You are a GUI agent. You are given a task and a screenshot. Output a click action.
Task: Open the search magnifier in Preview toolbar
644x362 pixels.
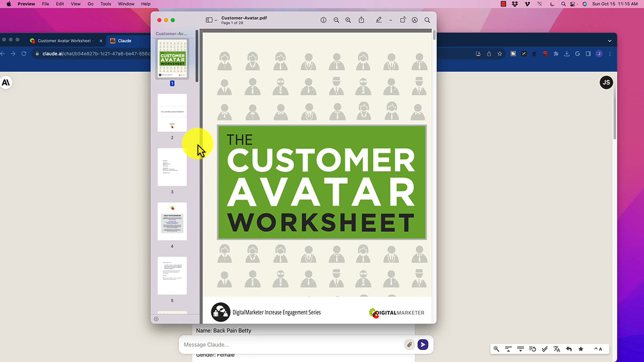pyautogui.click(x=427, y=20)
